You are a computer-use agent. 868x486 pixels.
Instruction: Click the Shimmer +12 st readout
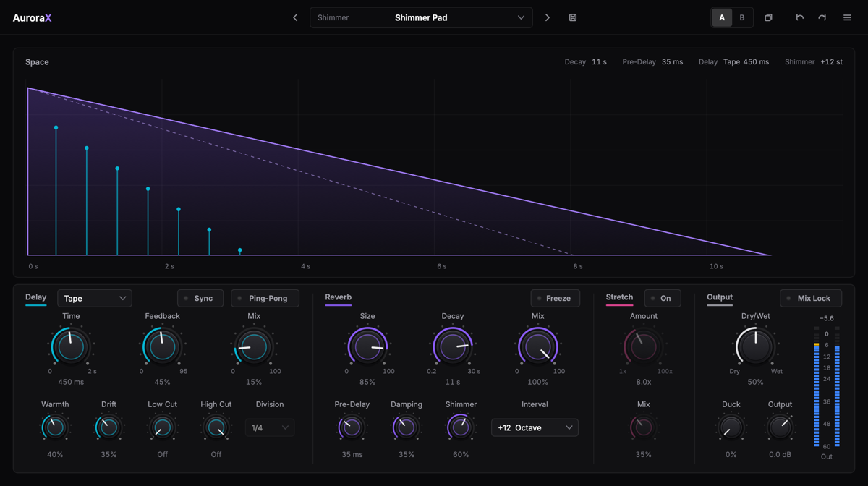[814, 62]
